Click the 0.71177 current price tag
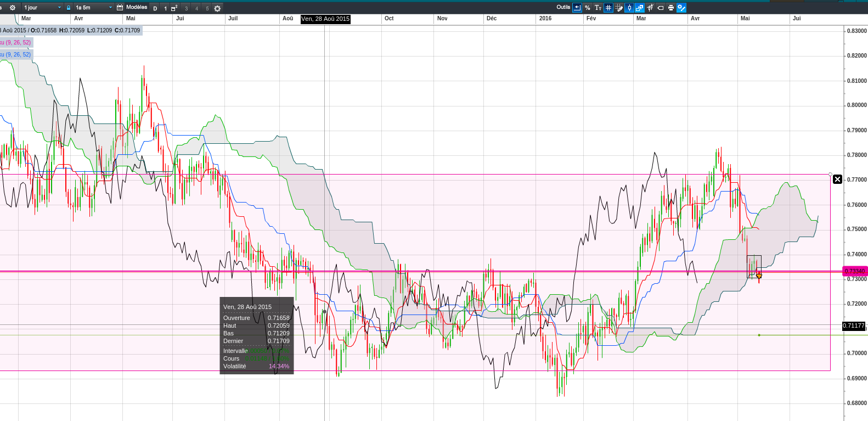The height and width of the screenshot is (421, 868). click(854, 326)
